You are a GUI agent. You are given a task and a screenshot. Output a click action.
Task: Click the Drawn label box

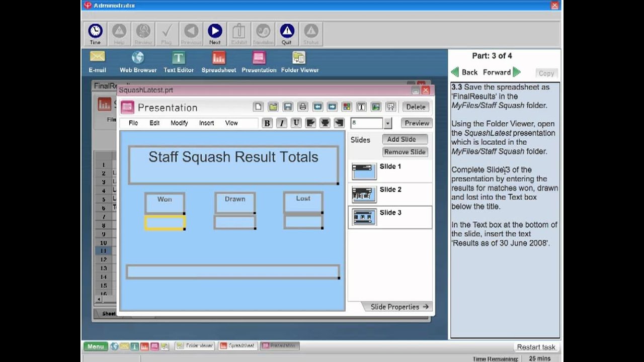coord(235,203)
